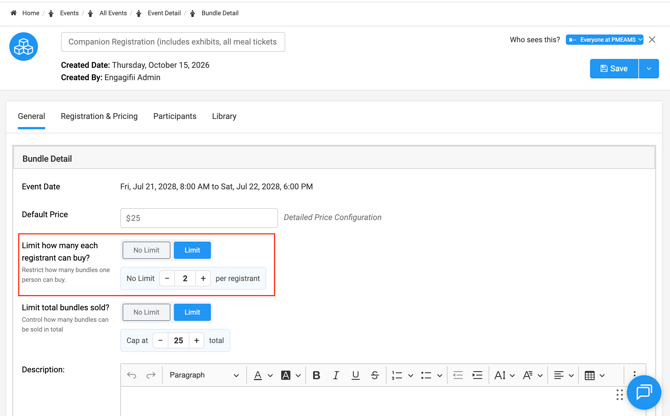Insert a table in description

[x=590, y=375]
